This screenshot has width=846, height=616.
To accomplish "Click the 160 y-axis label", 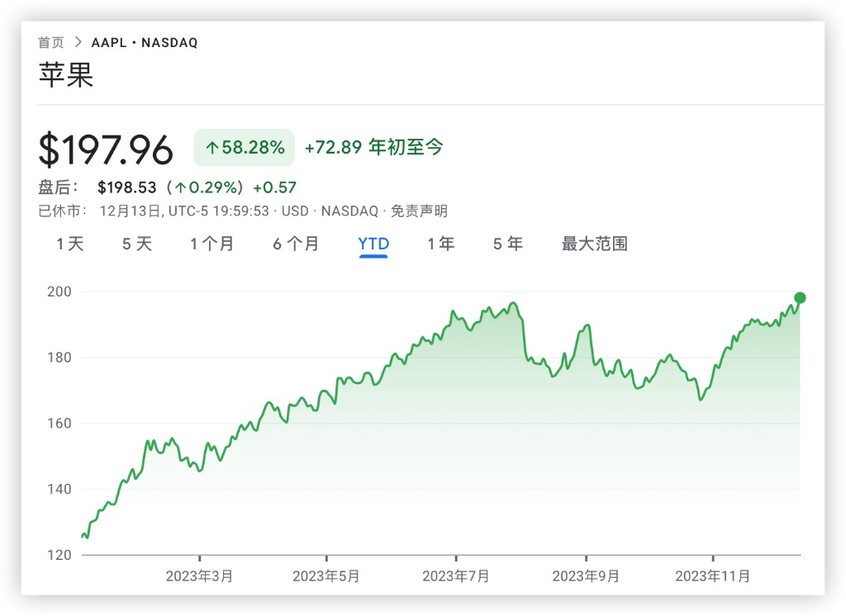I will pyautogui.click(x=59, y=424).
